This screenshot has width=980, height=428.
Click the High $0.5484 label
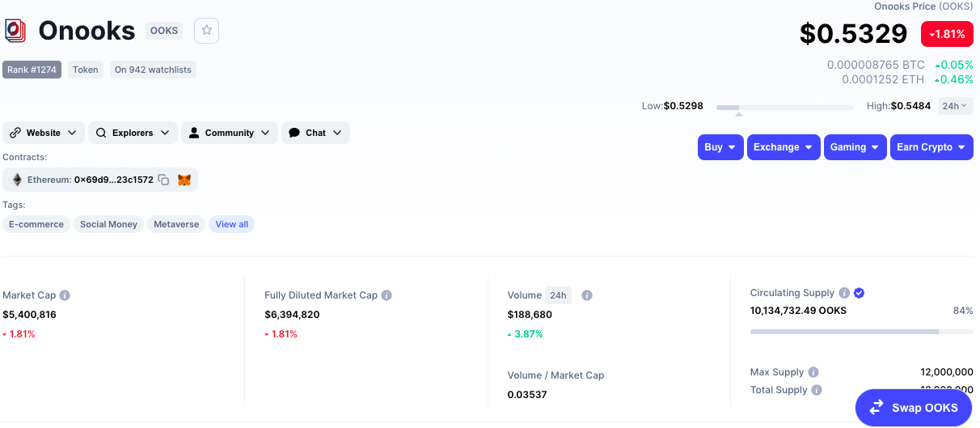[x=898, y=106]
